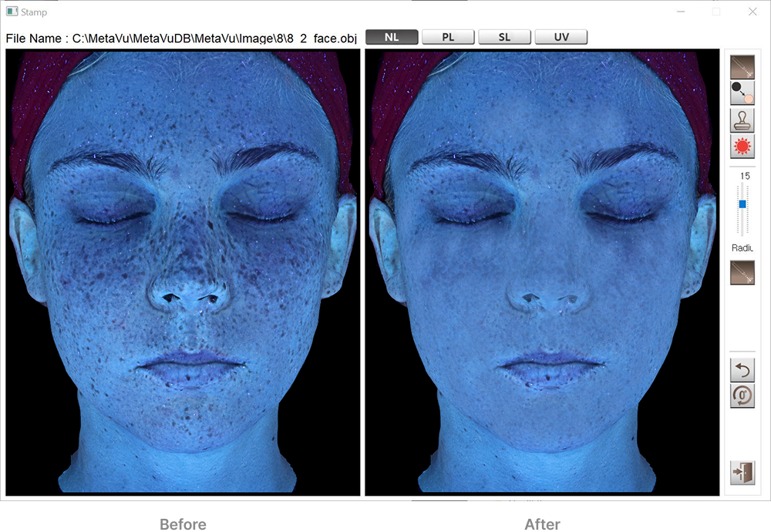
Task: Select the Stamp tool icon
Action: tap(741, 119)
